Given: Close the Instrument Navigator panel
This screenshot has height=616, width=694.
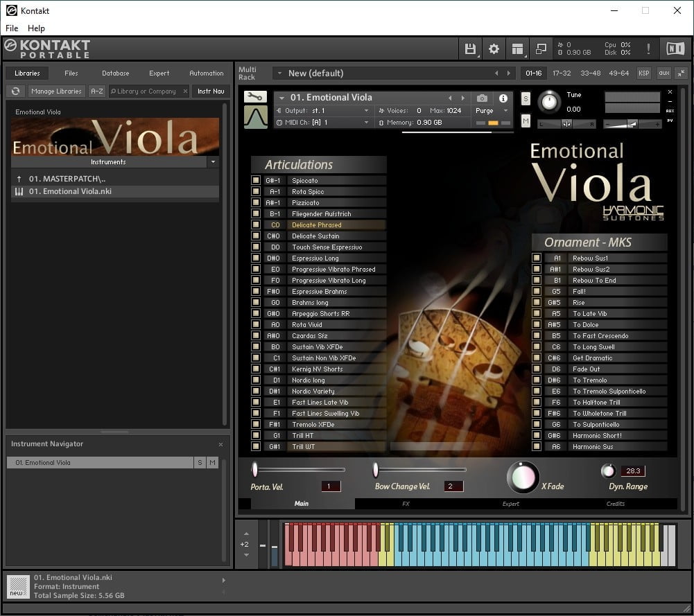Looking at the screenshot, I should point(221,444).
